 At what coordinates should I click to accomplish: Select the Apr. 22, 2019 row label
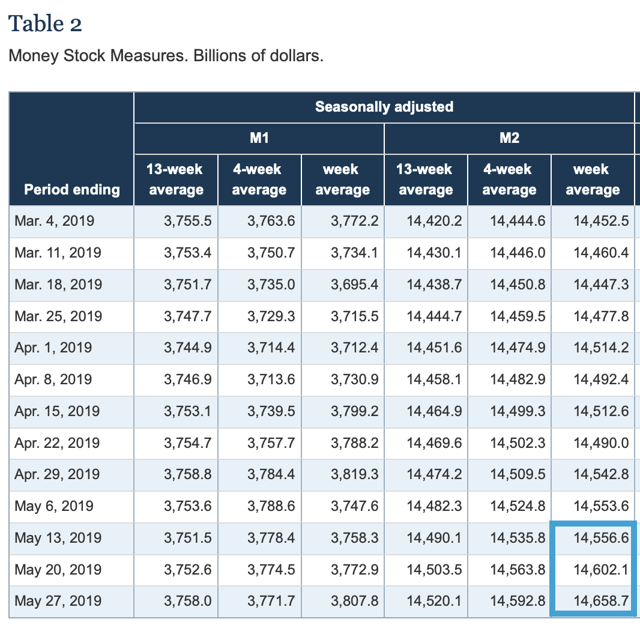point(58,443)
